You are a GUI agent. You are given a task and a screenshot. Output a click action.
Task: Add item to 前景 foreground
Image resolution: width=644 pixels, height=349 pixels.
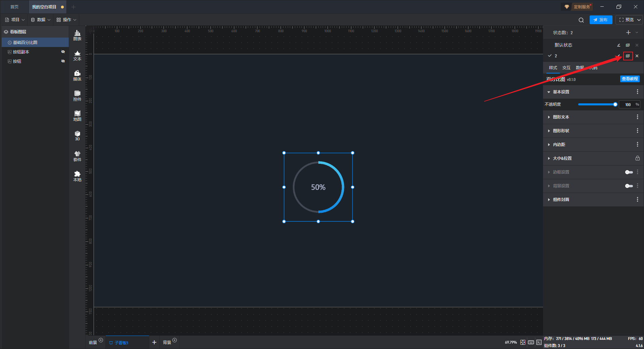coord(101,340)
